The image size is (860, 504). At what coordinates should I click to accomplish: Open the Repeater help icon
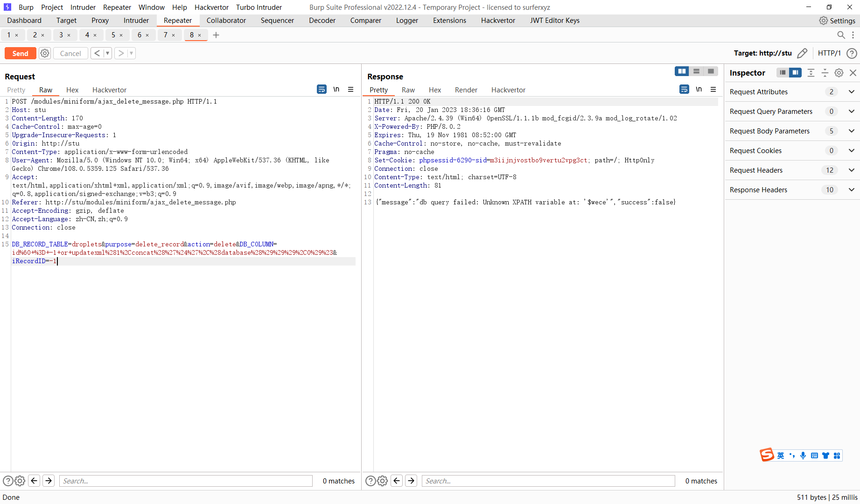pos(852,53)
